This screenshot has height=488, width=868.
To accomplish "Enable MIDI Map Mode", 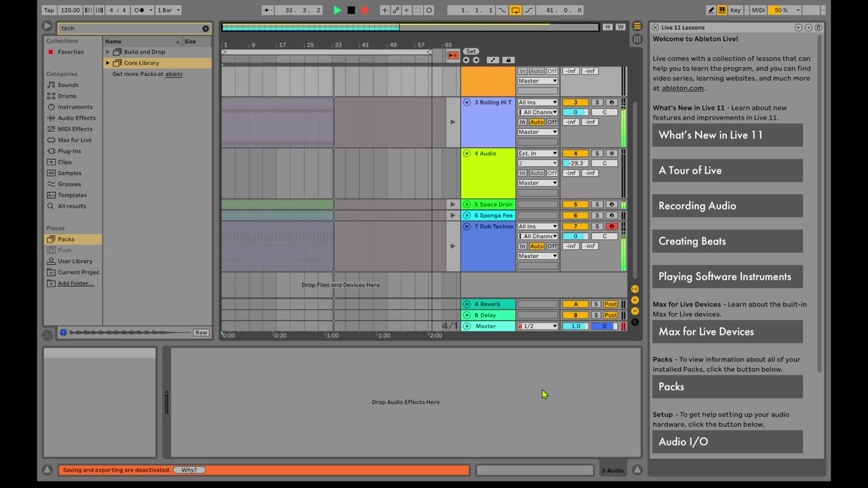I will coord(759,10).
